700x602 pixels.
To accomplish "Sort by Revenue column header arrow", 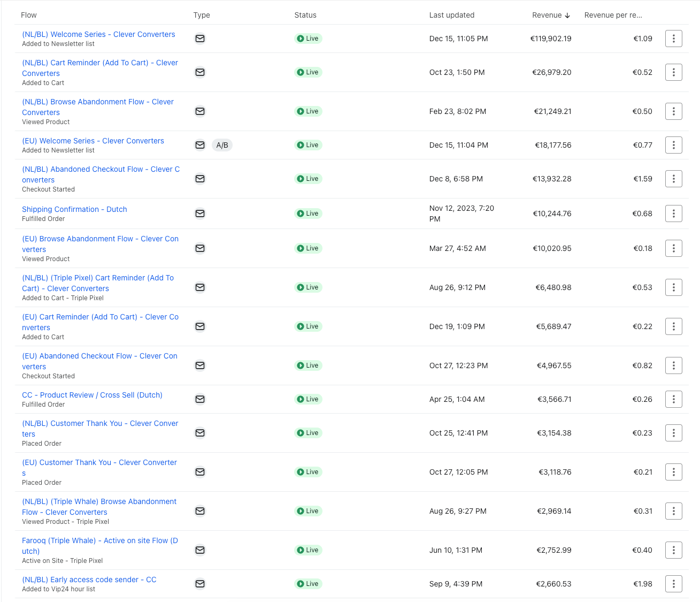I will pos(567,16).
